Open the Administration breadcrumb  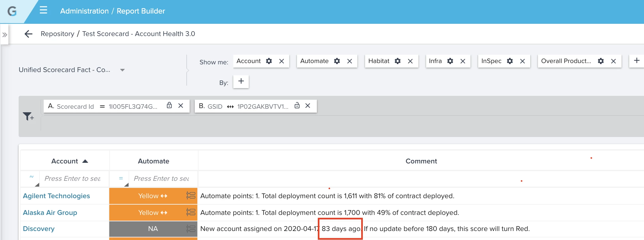click(x=85, y=11)
